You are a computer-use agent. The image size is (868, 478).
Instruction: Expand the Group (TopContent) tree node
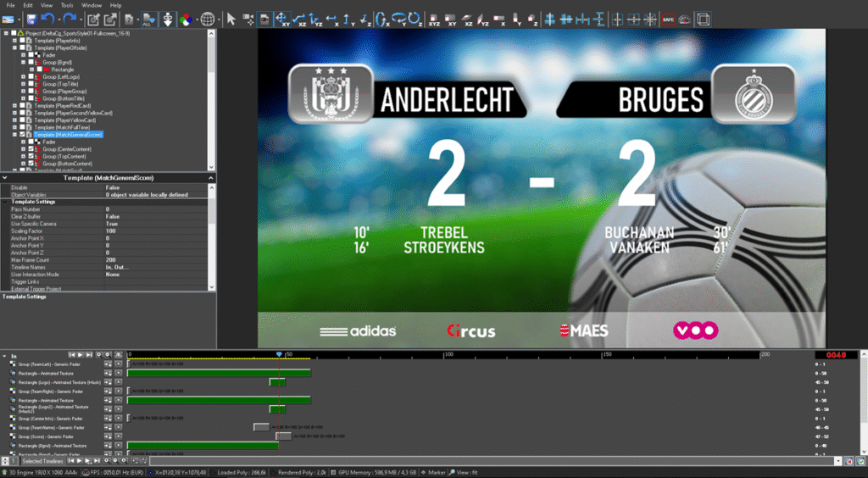[24, 157]
